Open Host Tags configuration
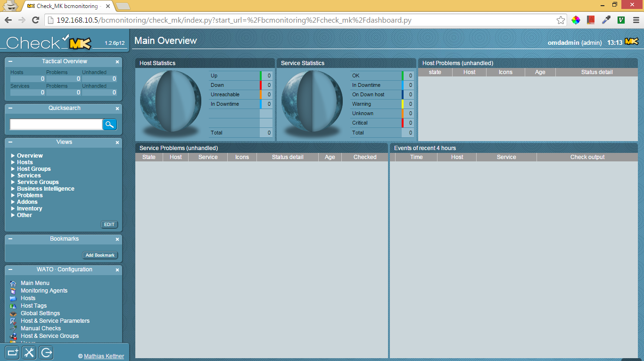This screenshot has width=644, height=361. coord(33,306)
